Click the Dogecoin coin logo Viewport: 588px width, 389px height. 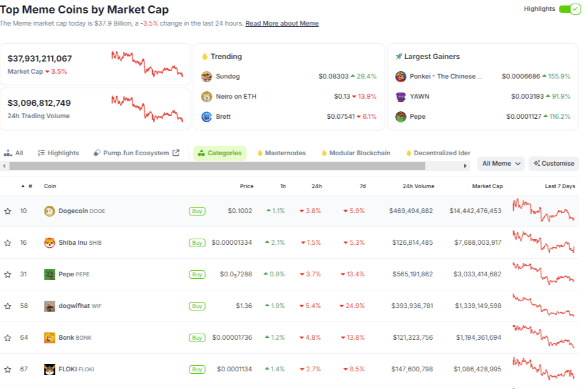pyautogui.click(x=49, y=211)
